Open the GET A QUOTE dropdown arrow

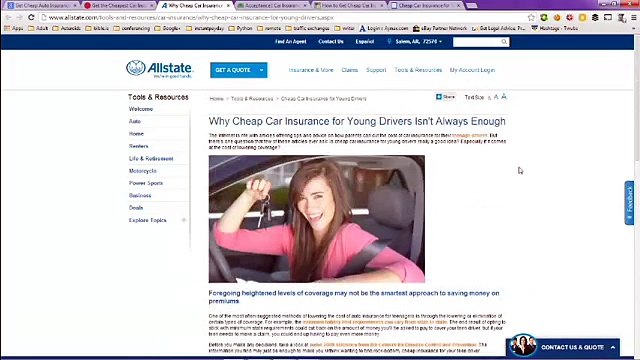(x=261, y=70)
